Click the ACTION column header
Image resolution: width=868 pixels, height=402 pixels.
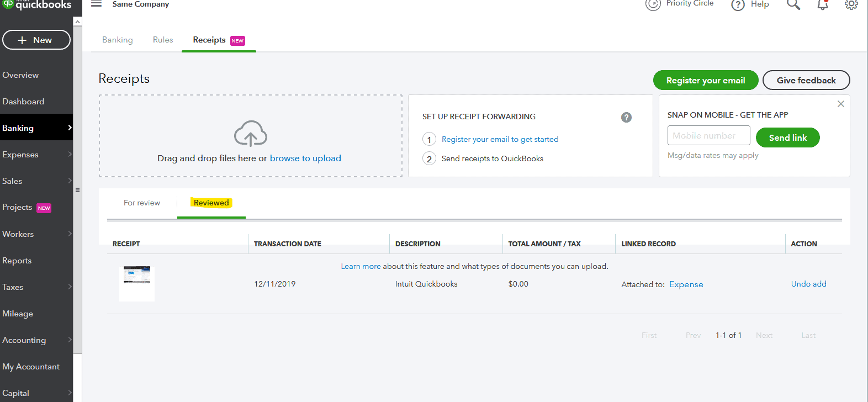tap(804, 244)
